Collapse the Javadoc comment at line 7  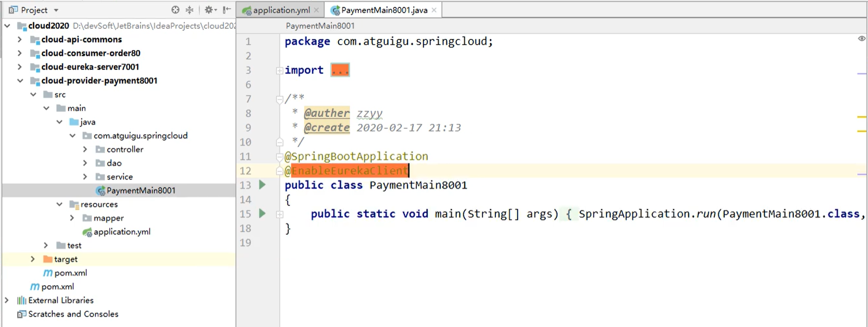coord(280,99)
